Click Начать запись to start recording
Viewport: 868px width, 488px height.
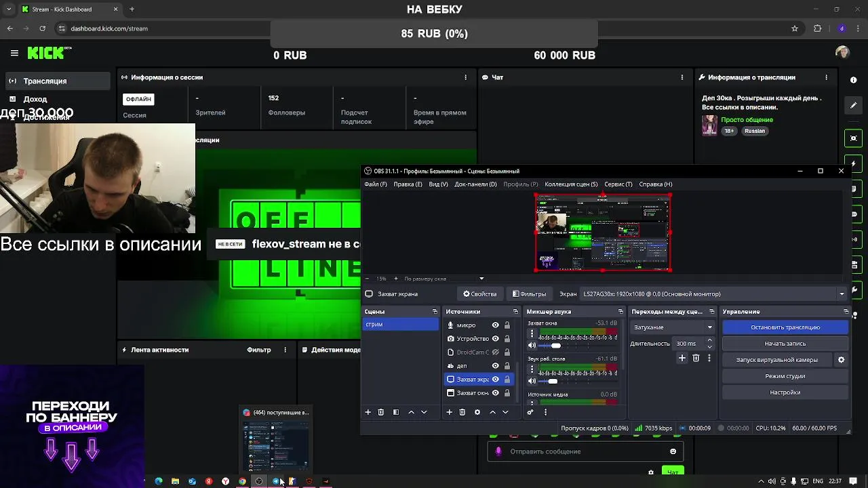[x=785, y=344]
